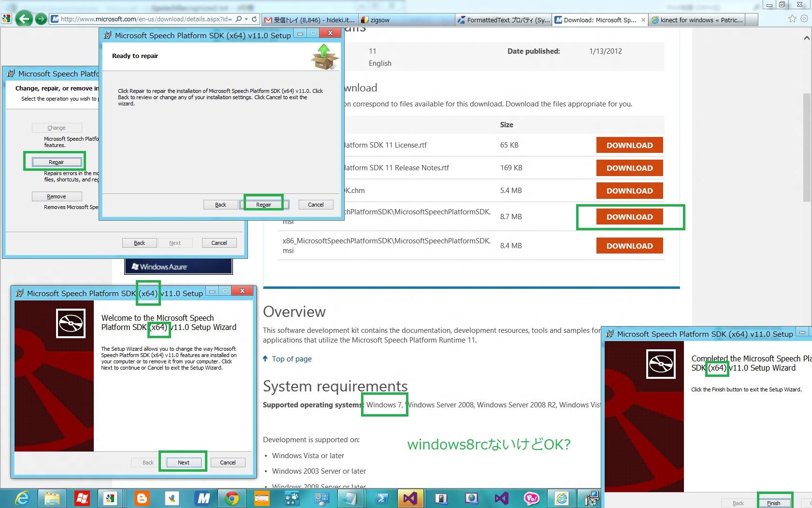Download the SDK 11 License.rtf file
This screenshot has height=508, width=812.
coord(629,145)
